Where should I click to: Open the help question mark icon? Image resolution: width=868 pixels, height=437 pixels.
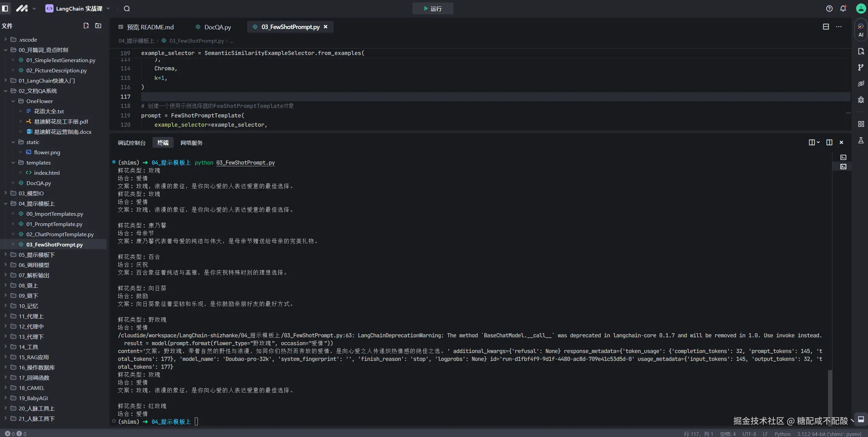click(829, 9)
